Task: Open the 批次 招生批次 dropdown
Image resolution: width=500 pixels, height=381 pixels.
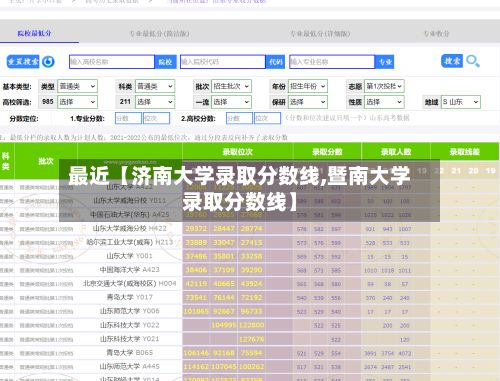Action: point(231,87)
